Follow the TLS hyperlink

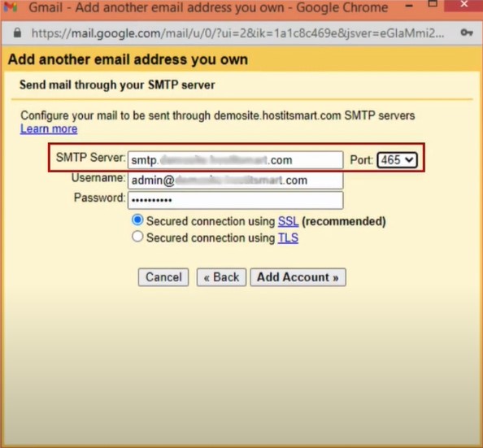pos(288,238)
